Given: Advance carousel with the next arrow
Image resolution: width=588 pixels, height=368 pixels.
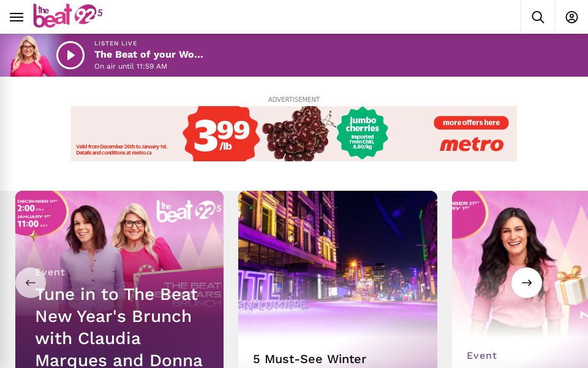Looking at the screenshot, I should 527,282.
